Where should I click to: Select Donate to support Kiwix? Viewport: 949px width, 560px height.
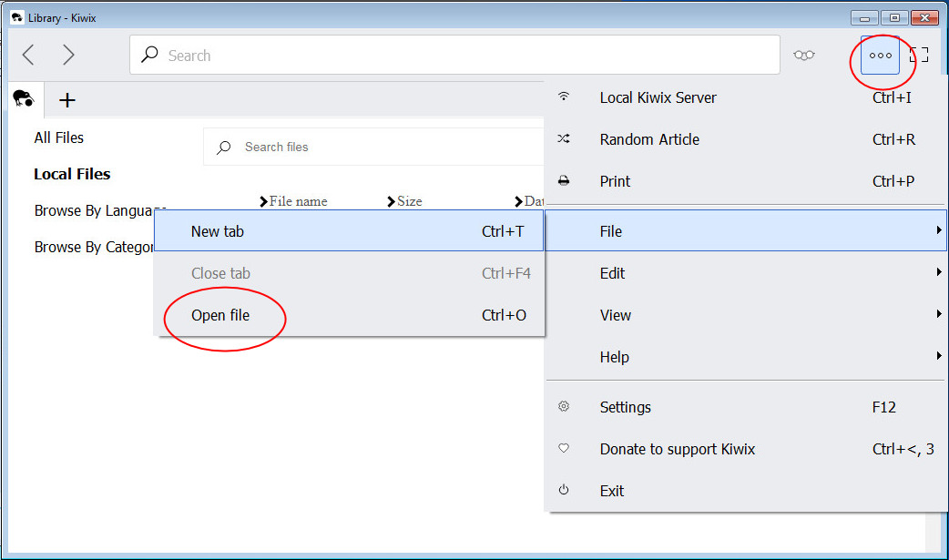point(746,449)
